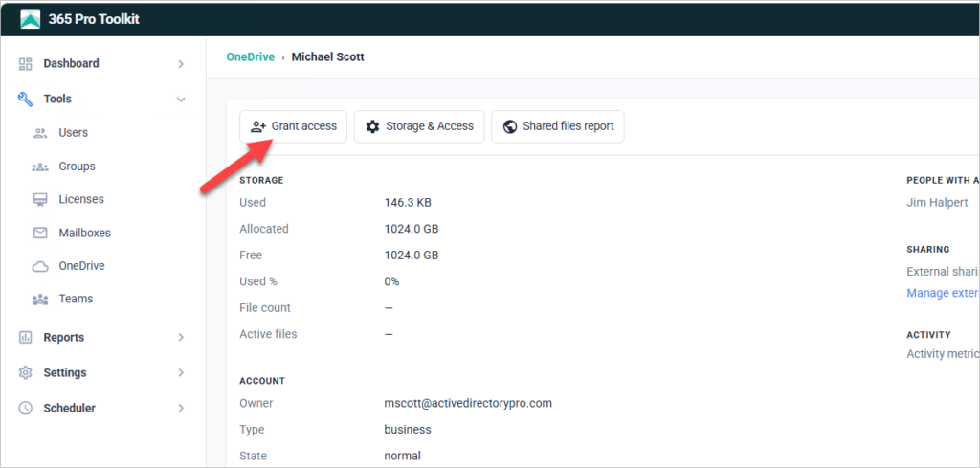980x468 pixels.
Task: Click the ACCOUNT section heading
Action: [x=262, y=381]
